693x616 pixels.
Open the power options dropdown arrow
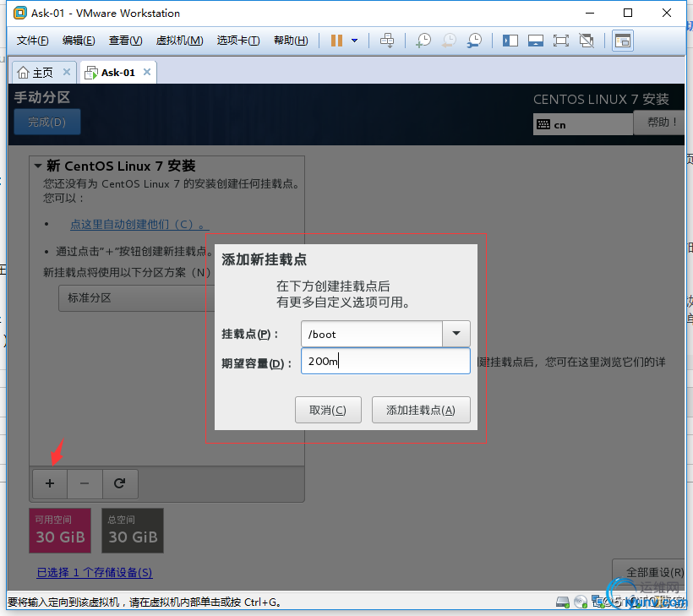coord(354,41)
